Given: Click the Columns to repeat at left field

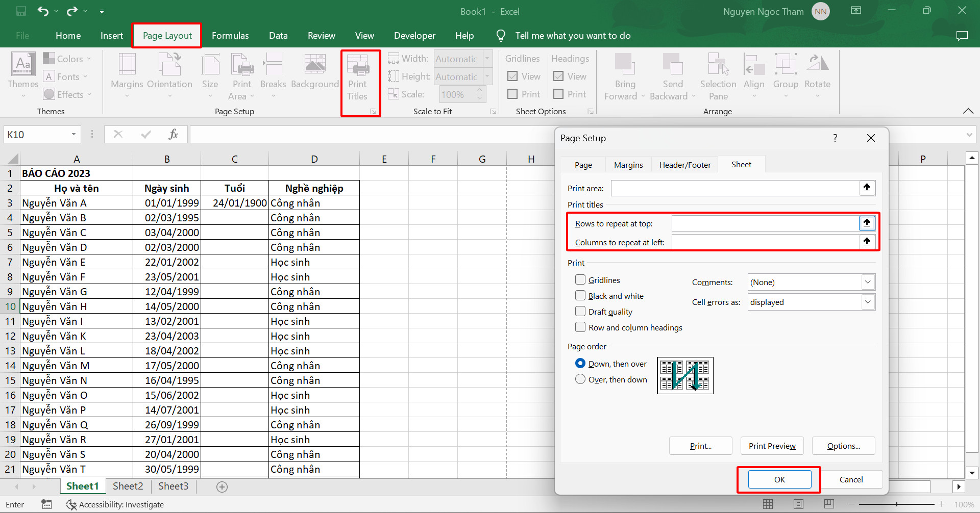Looking at the screenshot, I should click(x=765, y=242).
